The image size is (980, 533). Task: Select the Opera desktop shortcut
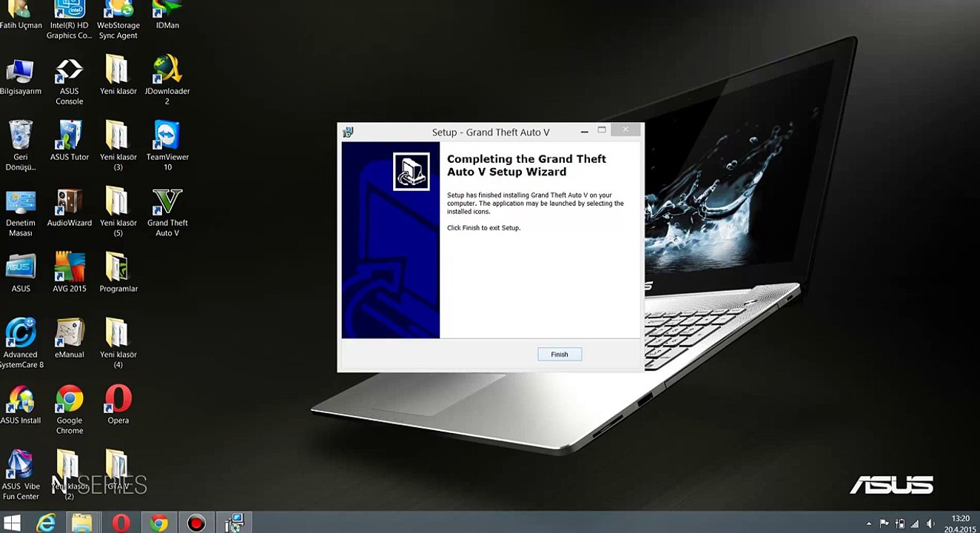click(118, 405)
